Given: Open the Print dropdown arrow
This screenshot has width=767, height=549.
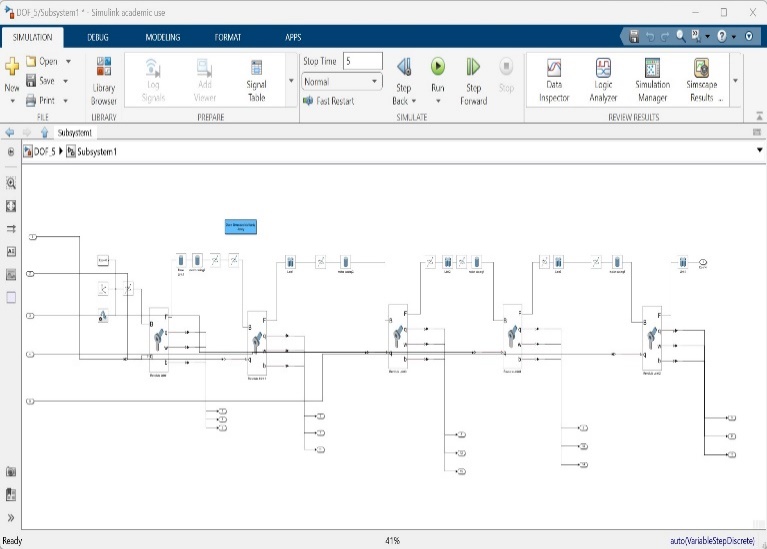Looking at the screenshot, I should [x=66, y=101].
